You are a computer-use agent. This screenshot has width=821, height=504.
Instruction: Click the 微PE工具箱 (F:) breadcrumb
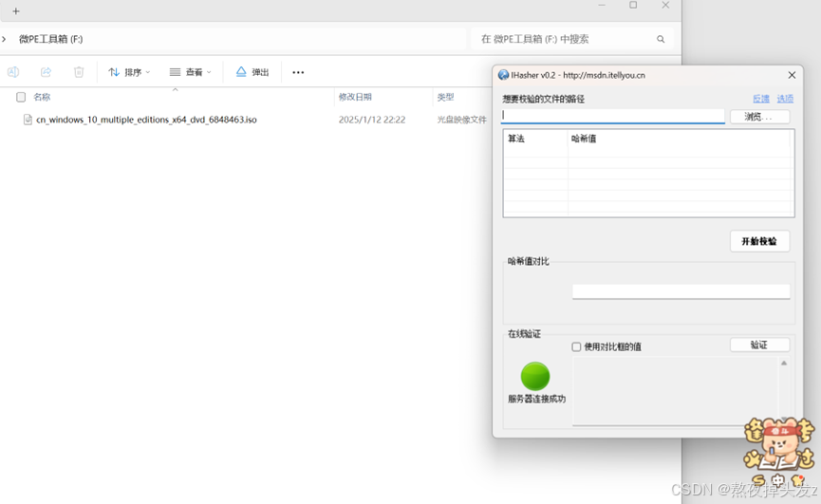[x=51, y=39]
